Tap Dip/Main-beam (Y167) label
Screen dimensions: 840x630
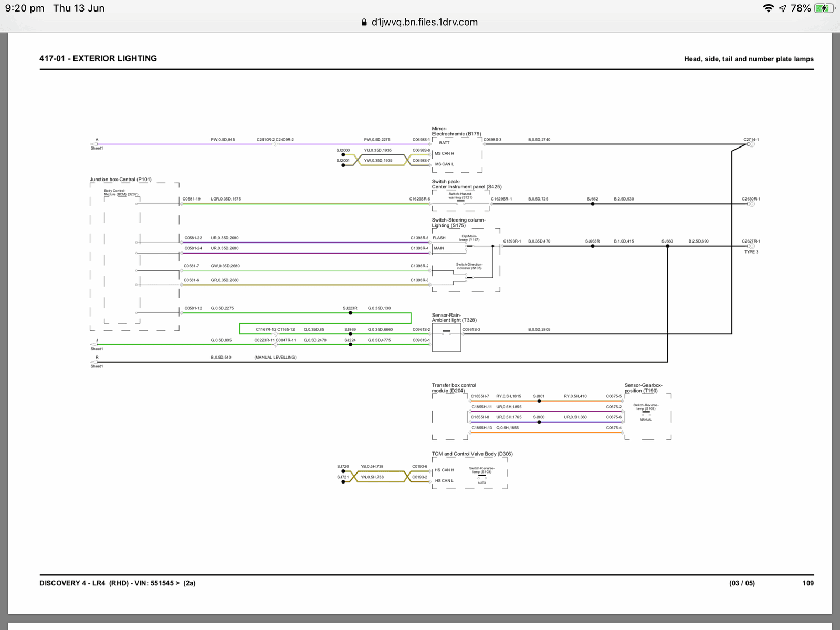(x=469, y=238)
